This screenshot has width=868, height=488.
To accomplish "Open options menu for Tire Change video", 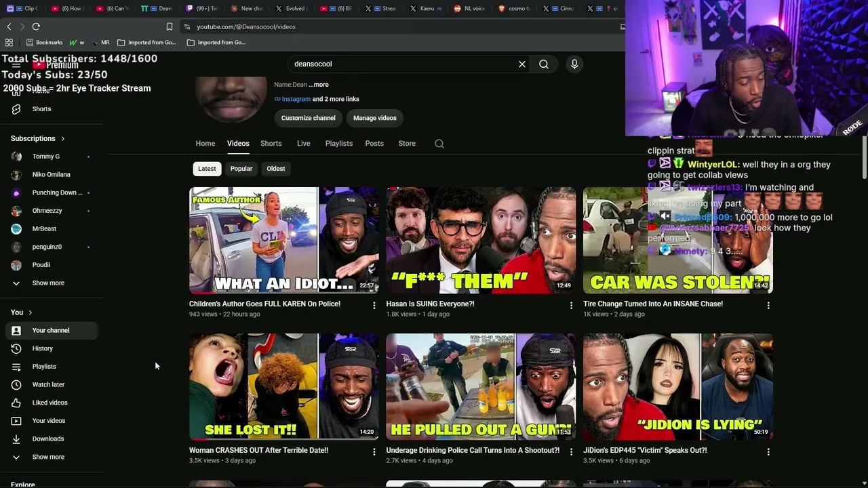I will click(768, 306).
